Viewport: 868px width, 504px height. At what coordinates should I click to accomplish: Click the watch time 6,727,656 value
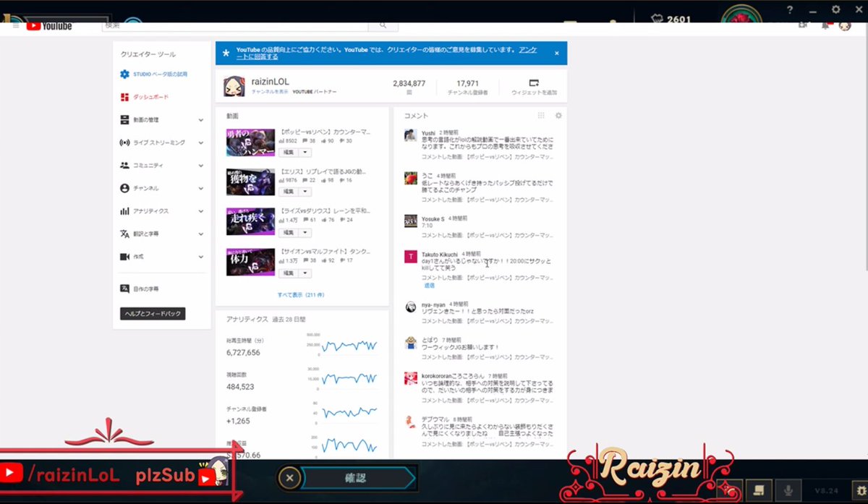[x=243, y=353]
